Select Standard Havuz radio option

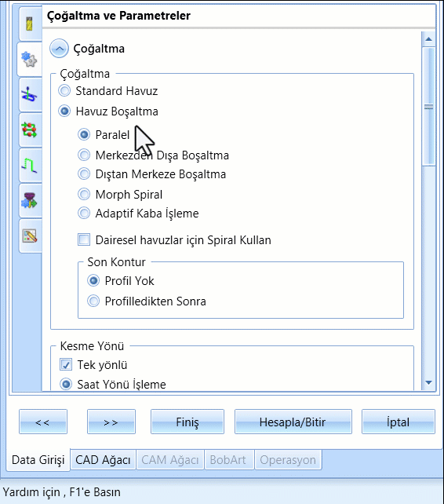tap(108, 91)
